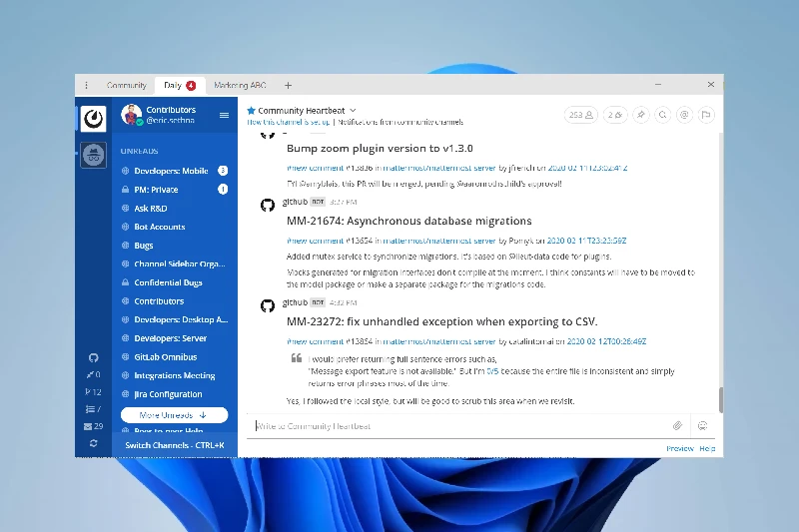Image resolution: width=799 pixels, height=532 pixels.
Task: Expand the Community Heartbeat channel dropdown
Action: click(353, 111)
